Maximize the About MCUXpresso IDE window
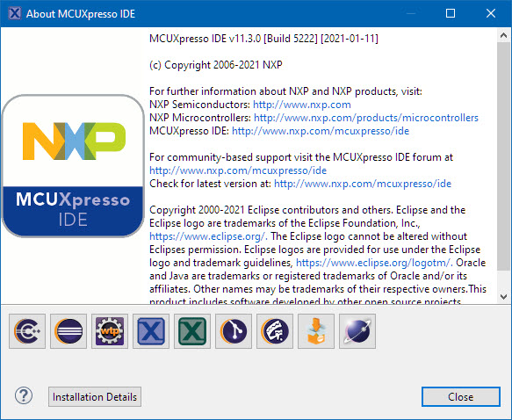 (x=451, y=13)
